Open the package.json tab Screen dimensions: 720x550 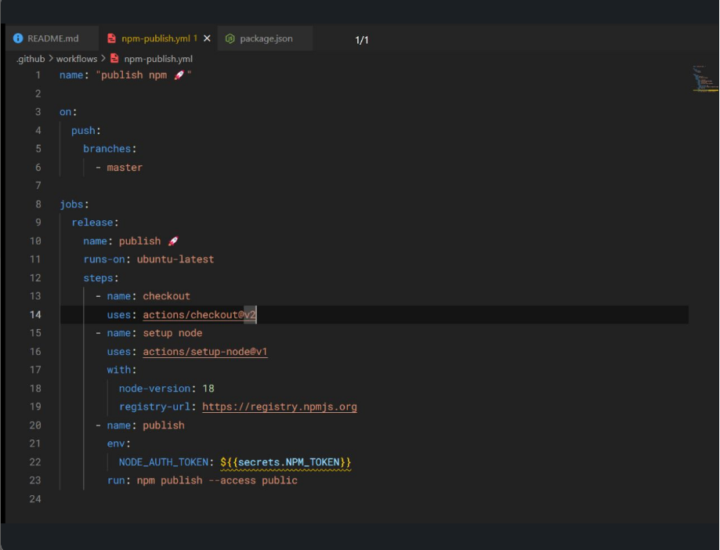pos(265,39)
